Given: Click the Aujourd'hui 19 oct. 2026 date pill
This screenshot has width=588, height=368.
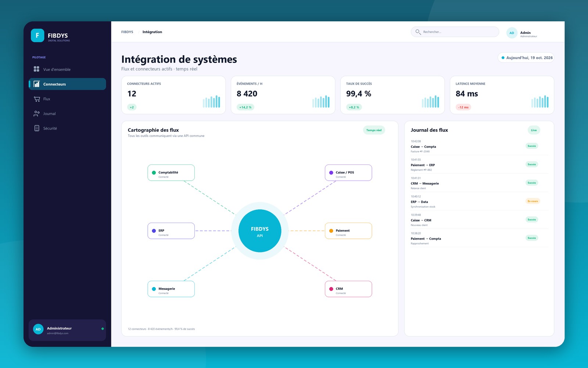Looking at the screenshot, I should (526, 58).
